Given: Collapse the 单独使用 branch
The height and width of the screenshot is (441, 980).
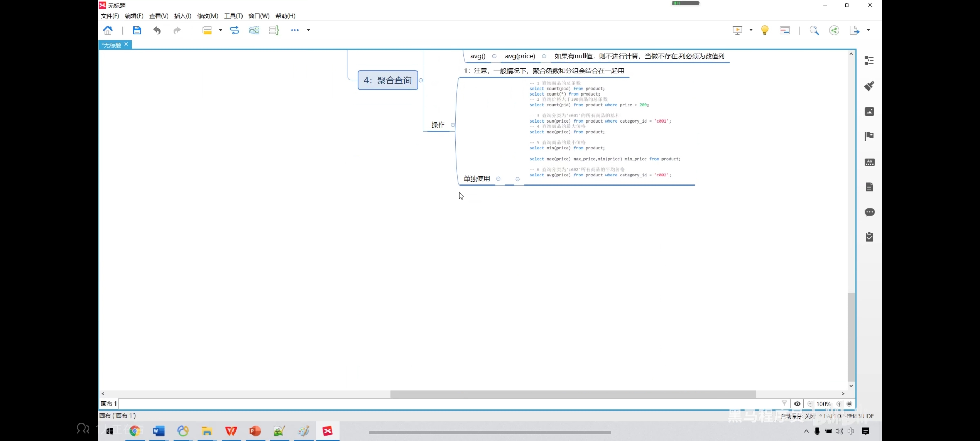Looking at the screenshot, I should coord(498,179).
